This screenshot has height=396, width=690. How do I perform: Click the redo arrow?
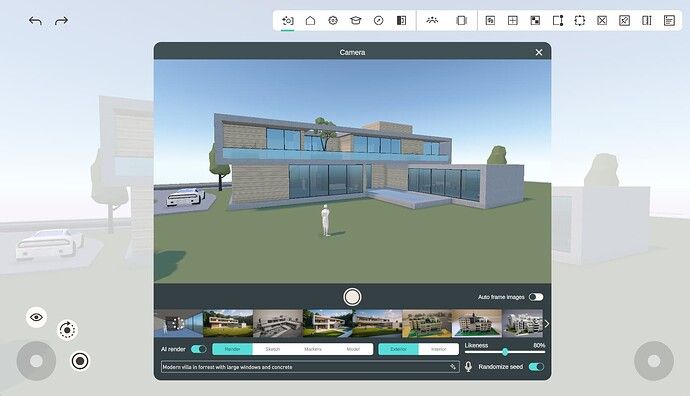coord(61,21)
